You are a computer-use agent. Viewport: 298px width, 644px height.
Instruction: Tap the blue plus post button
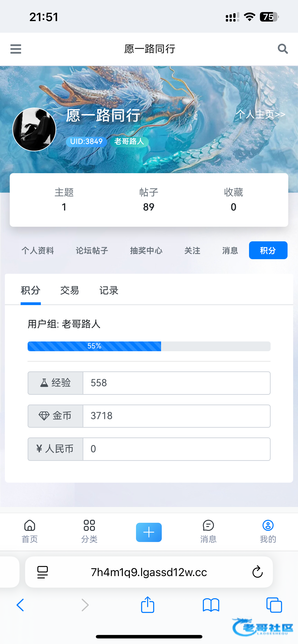(x=149, y=532)
